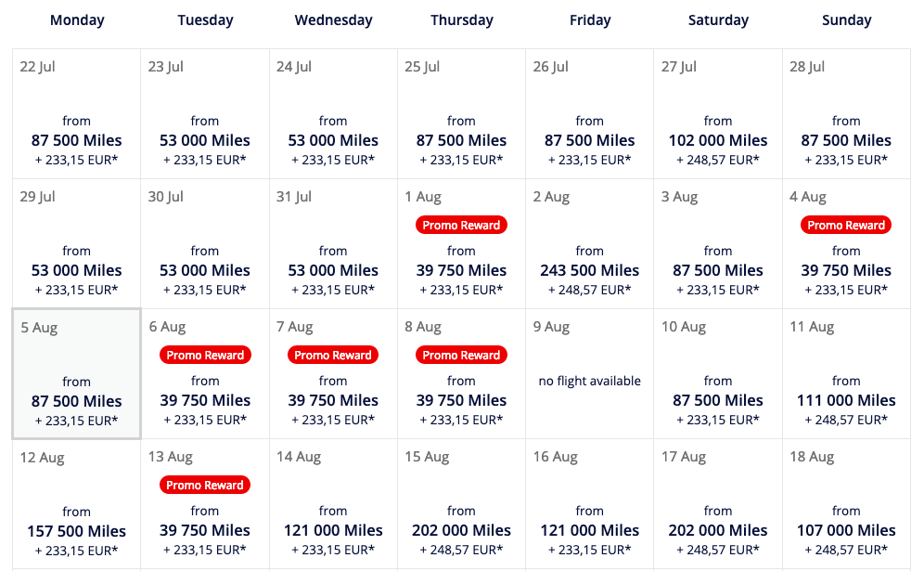
Task: Choose 6 Aug promo fare 39 750 Miles
Action: point(205,400)
